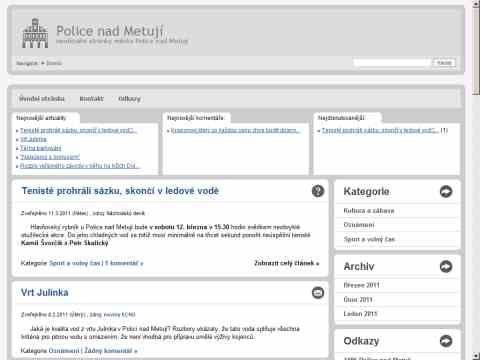Click the round icon beside Tenisté prohráli sázku
The image size is (480, 360).
[318, 191]
